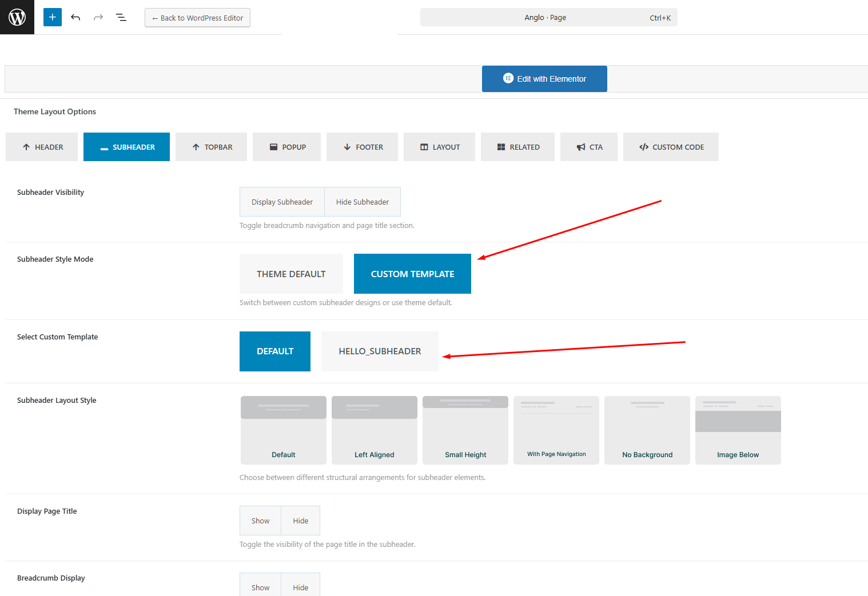868x596 pixels.
Task: Set Display Page Title to Hide
Action: [x=300, y=521]
